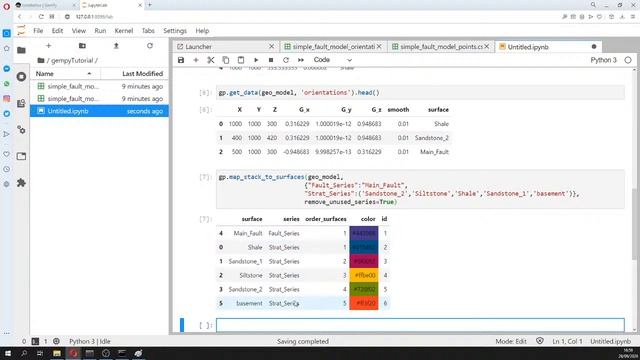The image size is (640, 360).
Task: Click browser back arrow
Action: tap(20, 17)
